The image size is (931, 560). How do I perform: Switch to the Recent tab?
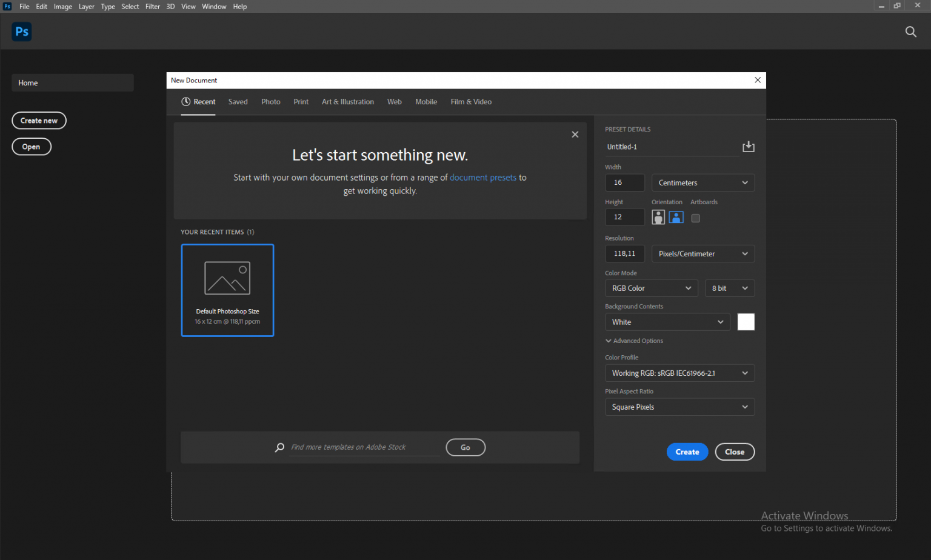(x=198, y=102)
